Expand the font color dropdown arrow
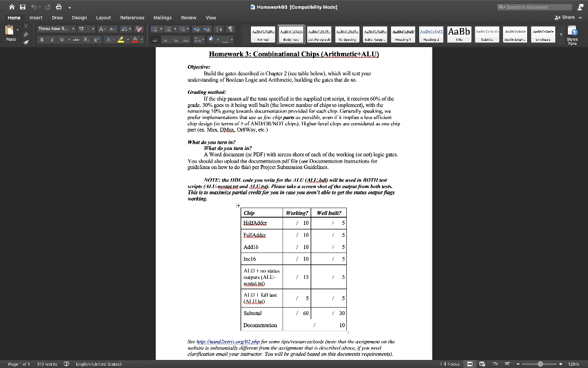This screenshot has width=588, height=368. pos(141,40)
